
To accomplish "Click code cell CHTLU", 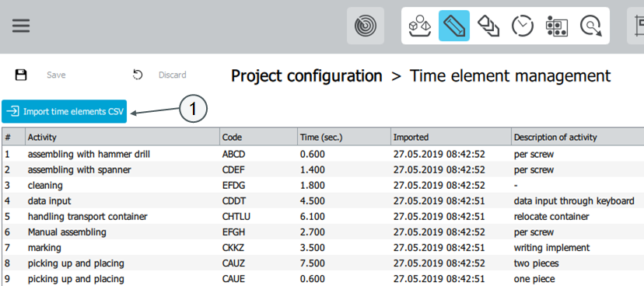I will pyautogui.click(x=236, y=217).
